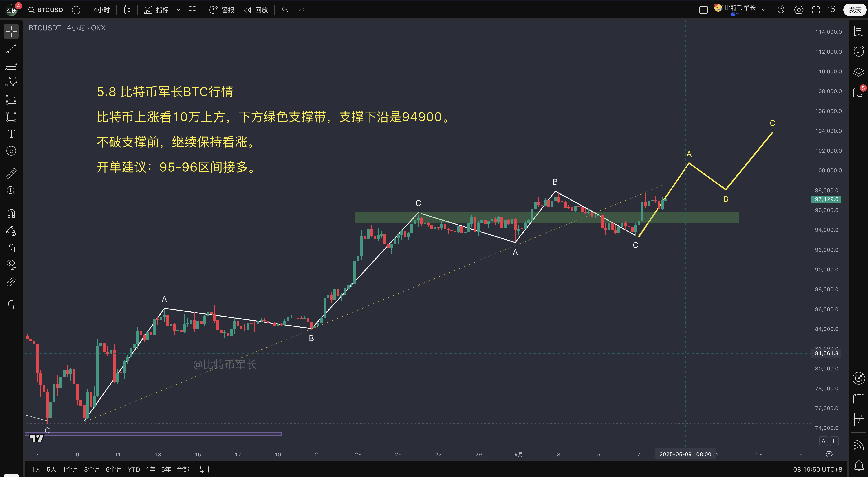
Task: Set date range to 1天
Action: pos(36,469)
